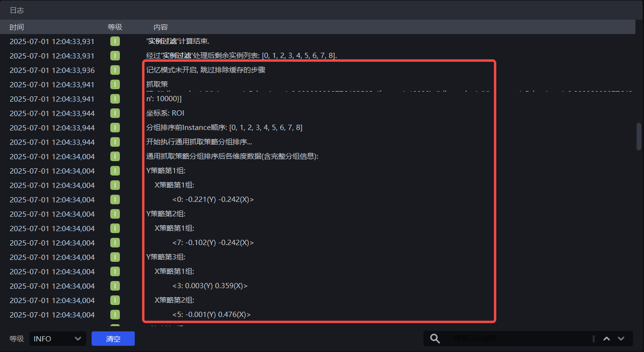Viewport: 644px width, 352px height.
Task: Select the 日志 panel tab title
Action: 17,10
